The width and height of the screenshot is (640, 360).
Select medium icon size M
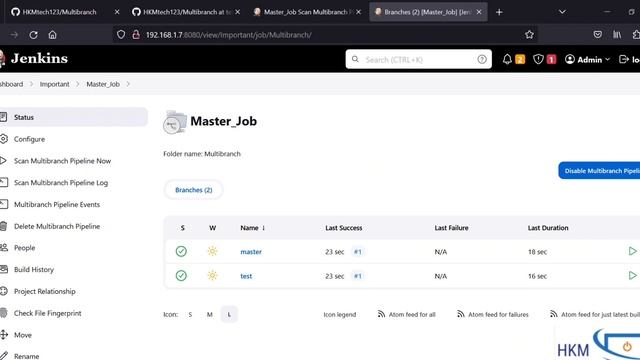point(209,314)
